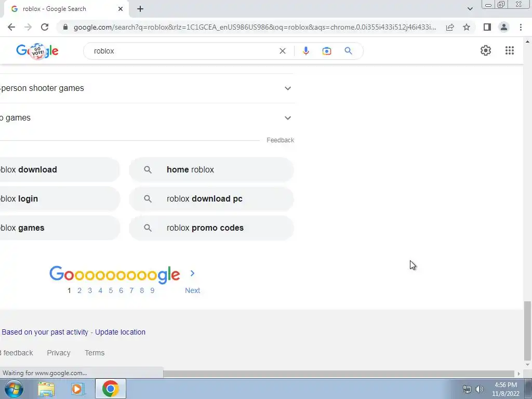Open 'Based on your past activity' link
Screen dimensions: 532x399
coord(45,332)
